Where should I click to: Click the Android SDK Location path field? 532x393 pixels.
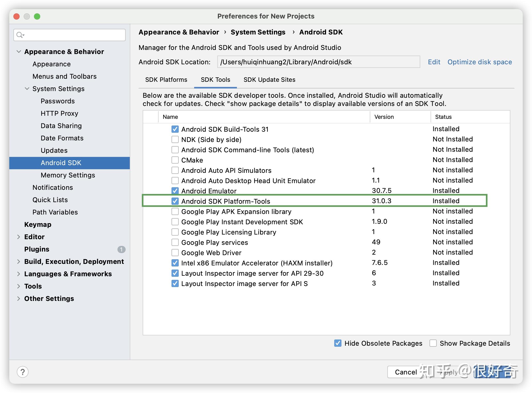point(319,62)
